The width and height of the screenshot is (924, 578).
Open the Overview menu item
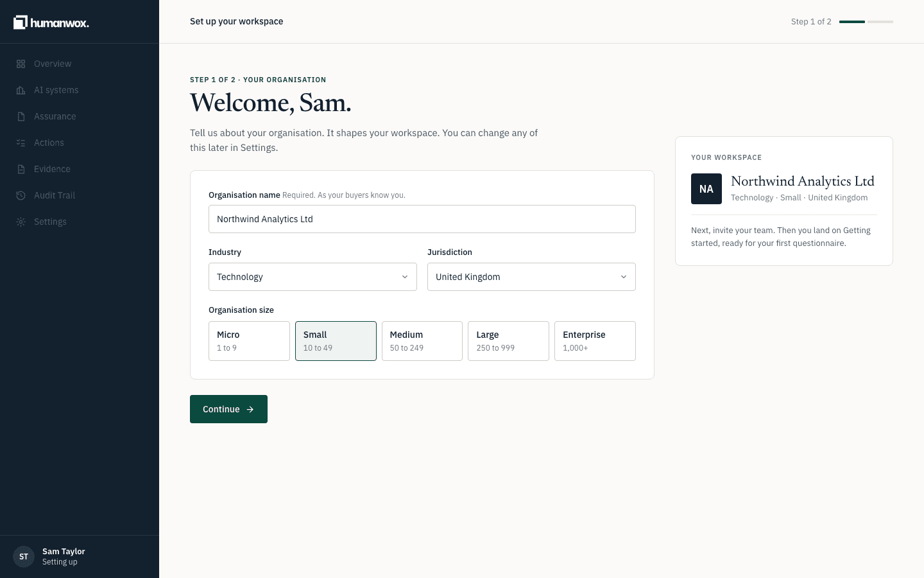coord(80,64)
